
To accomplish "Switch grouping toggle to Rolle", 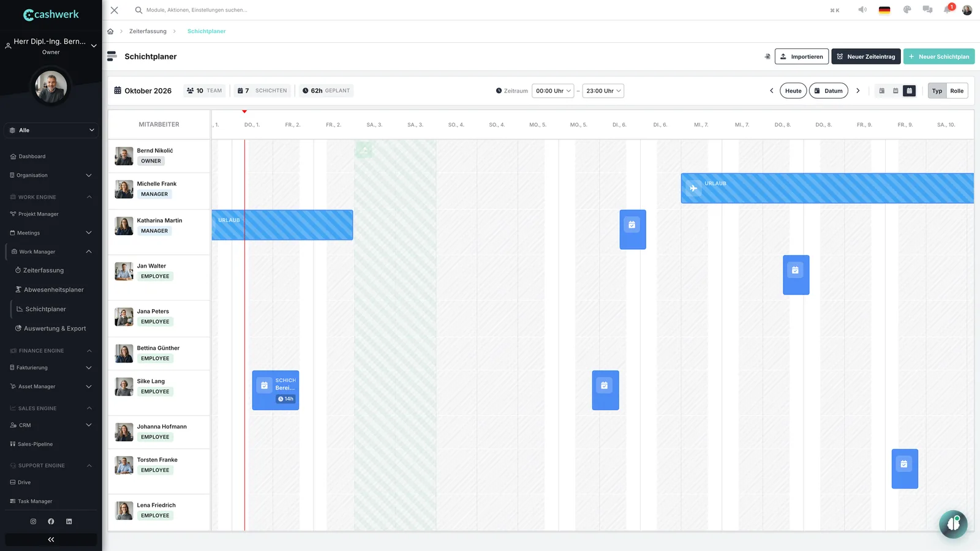I will click(957, 91).
